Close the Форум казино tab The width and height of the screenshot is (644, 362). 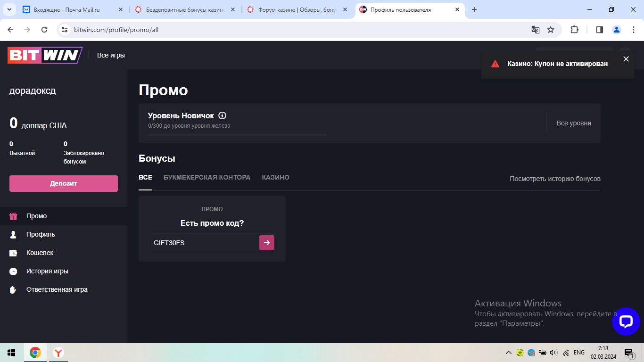345,9
